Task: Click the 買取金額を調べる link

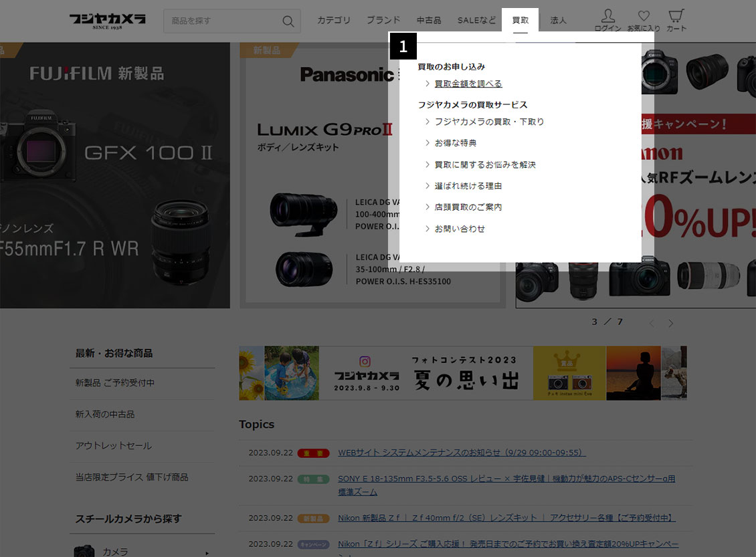Action: [468, 84]
